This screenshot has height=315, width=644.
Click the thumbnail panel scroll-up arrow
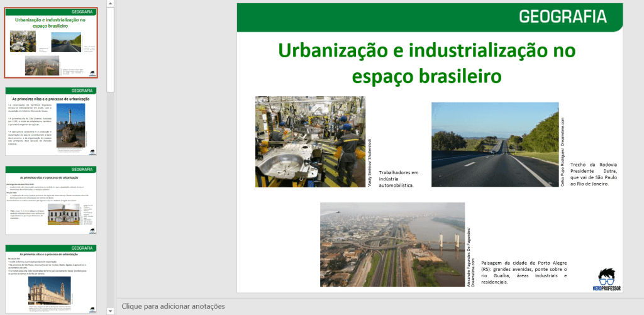111,4
